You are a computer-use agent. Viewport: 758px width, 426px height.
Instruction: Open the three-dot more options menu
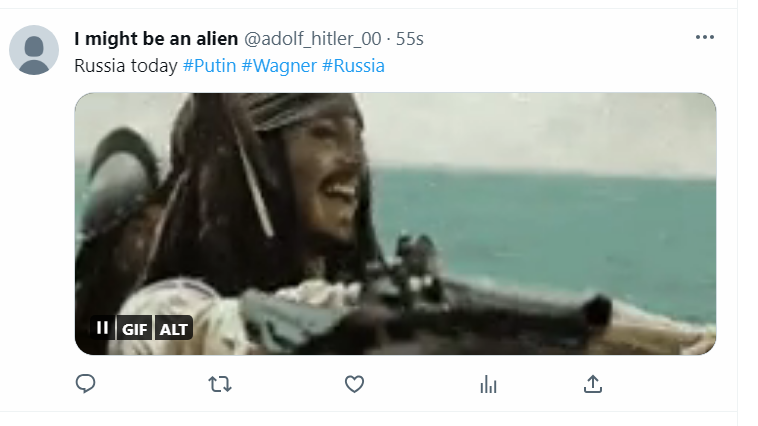click(705, 37)
